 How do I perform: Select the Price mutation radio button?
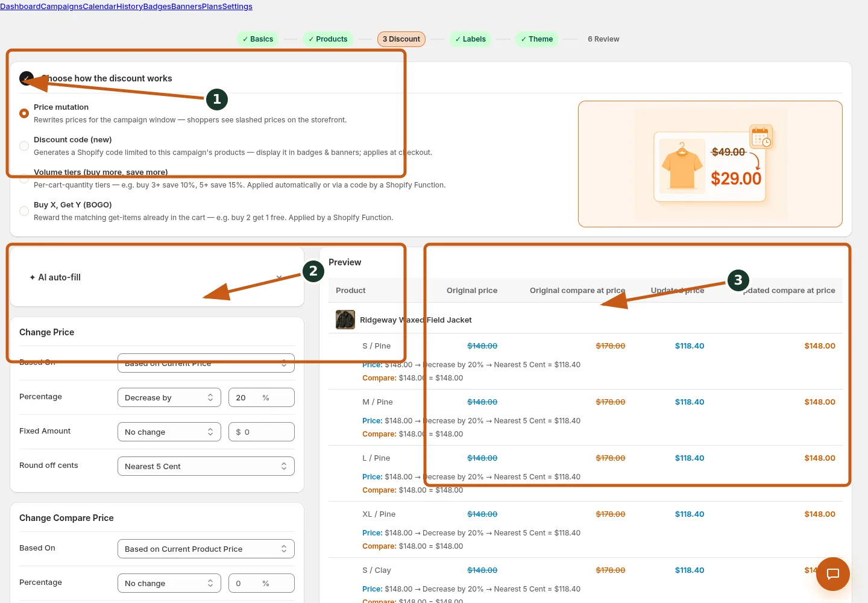(24, 113)
